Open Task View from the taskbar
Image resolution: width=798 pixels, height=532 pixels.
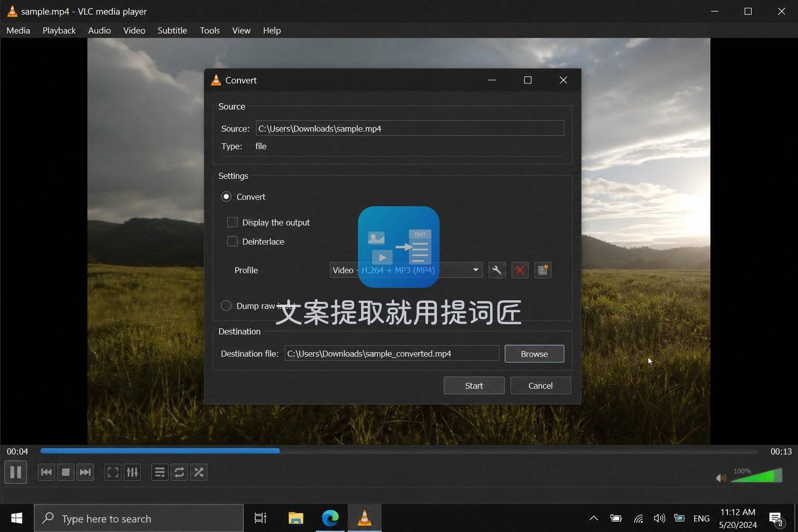click(x=260, y=518)
